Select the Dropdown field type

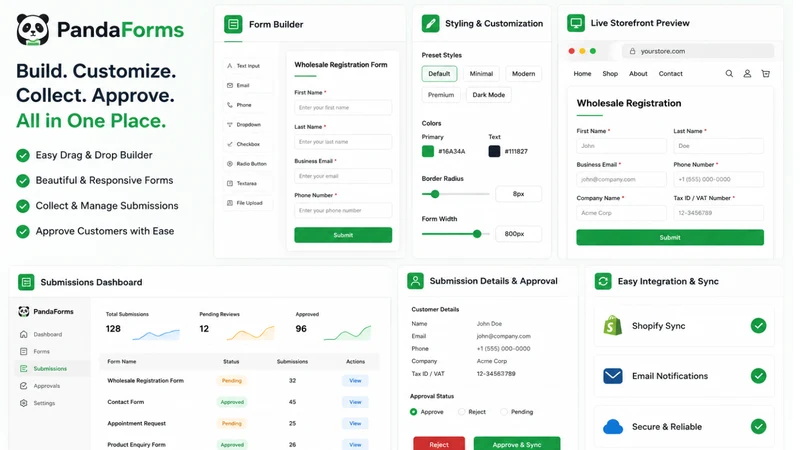[248, 124]
